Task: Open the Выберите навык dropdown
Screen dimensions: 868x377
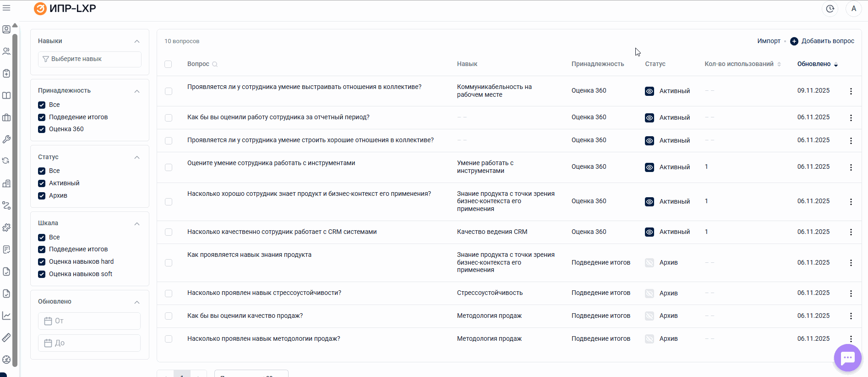Action: pyautogui.click(x=90, y=59)
